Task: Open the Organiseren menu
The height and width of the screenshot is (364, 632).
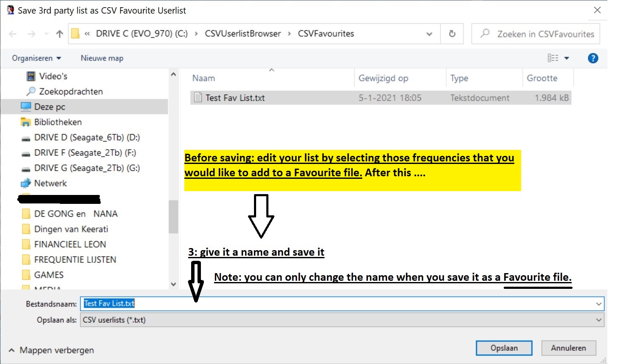Action: [36, 58]
